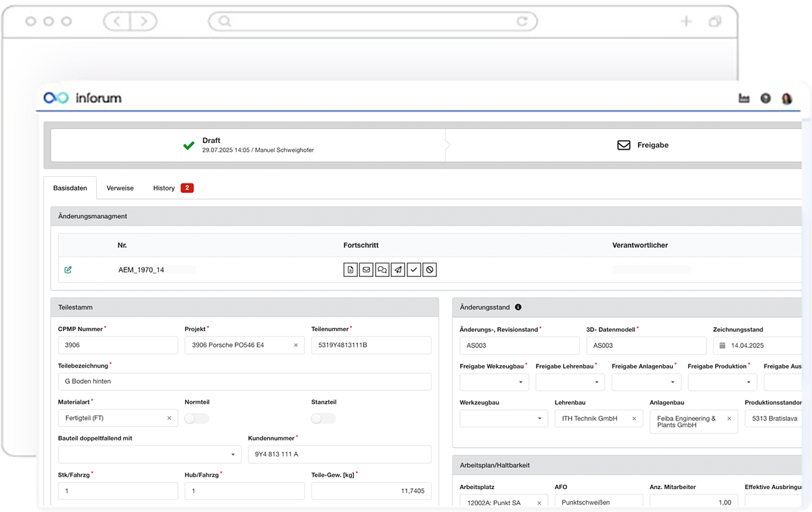Click the document icon under Fortschritt
812x512 pixels.
pyautogui.click(x=350, y=270)
